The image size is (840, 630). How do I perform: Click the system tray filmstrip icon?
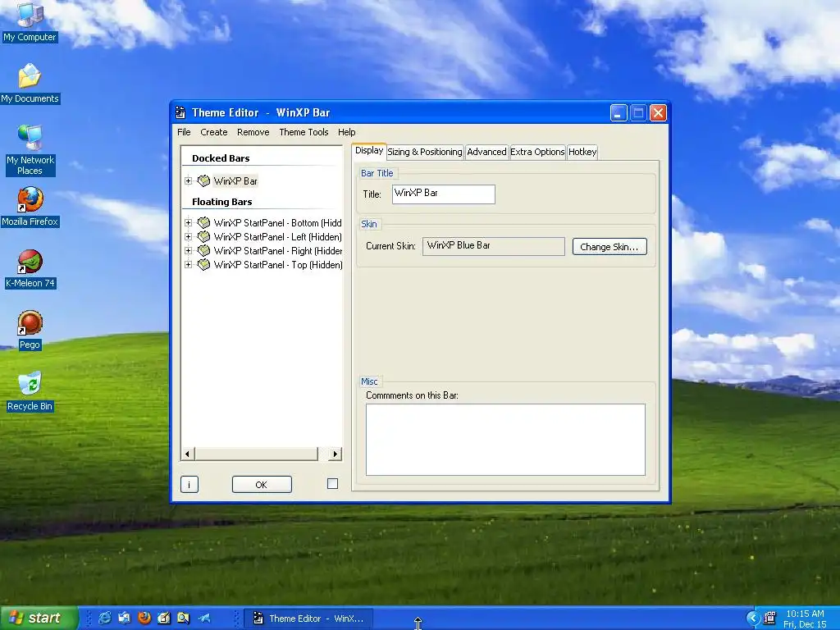[x=769, y=619]
